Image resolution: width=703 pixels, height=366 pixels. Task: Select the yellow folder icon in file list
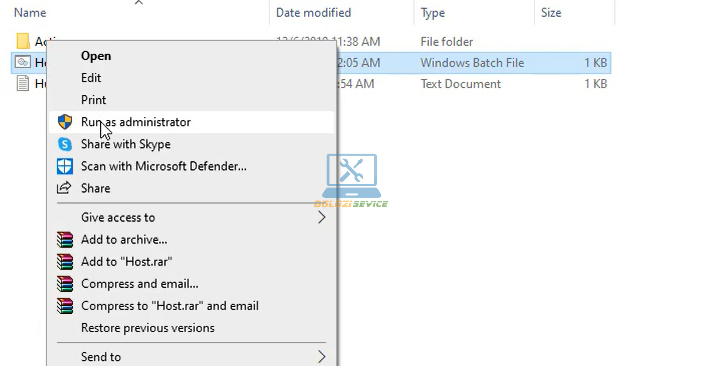[x=23, y=41]
